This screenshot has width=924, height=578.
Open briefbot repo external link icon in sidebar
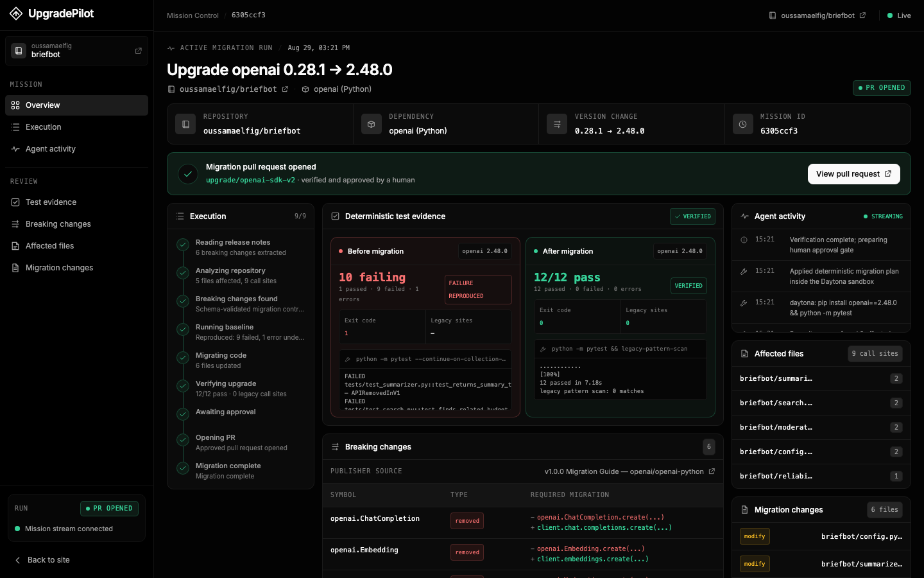(138, 51)
